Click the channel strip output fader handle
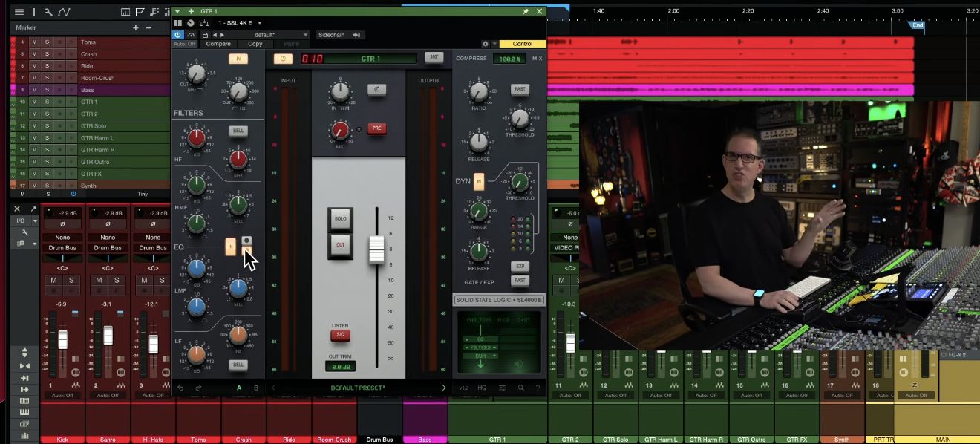Screen dimensions: 980x444 376,250
